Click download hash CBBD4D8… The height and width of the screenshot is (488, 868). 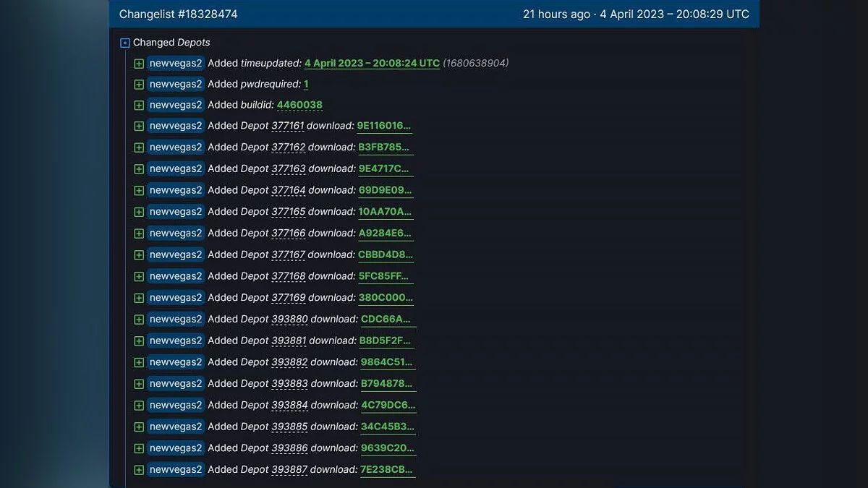pos(386,254)
